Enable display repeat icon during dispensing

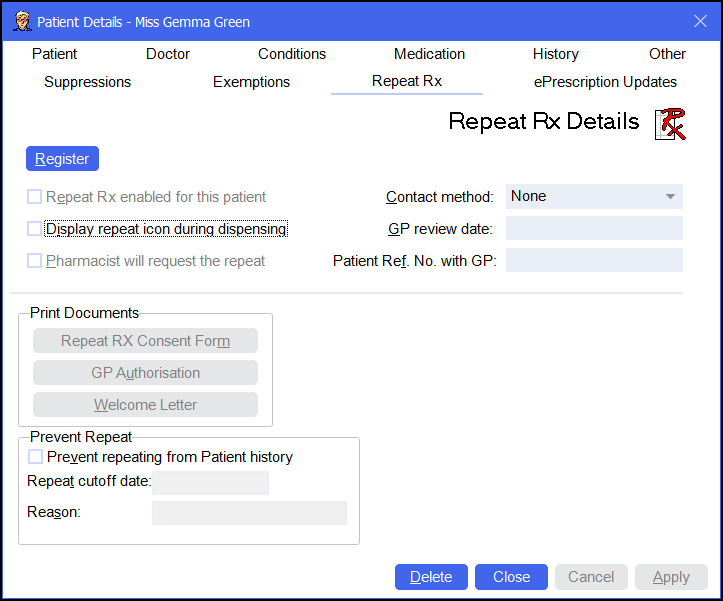[x=35, y=229]
